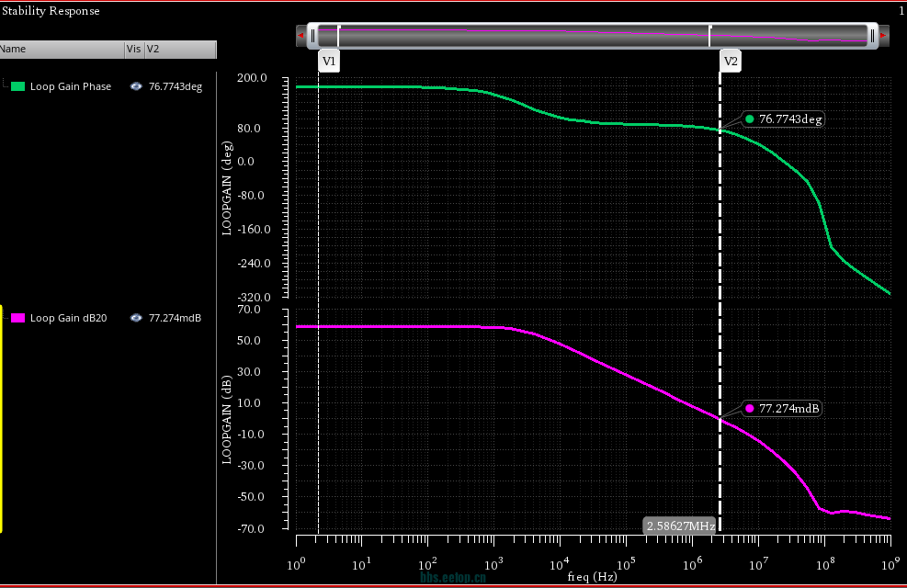Screen dimensions: 907x588
Task: Click the 2.58627MHz frequency readout label
Action: click(x=680, y=526)
